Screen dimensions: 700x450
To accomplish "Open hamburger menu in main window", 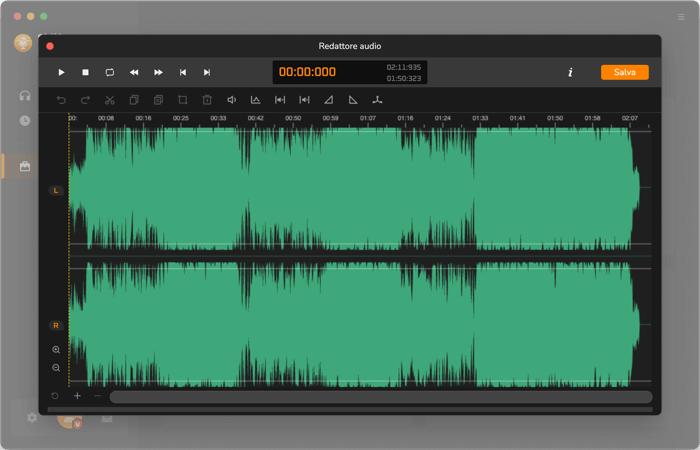I will pos(681,17).
